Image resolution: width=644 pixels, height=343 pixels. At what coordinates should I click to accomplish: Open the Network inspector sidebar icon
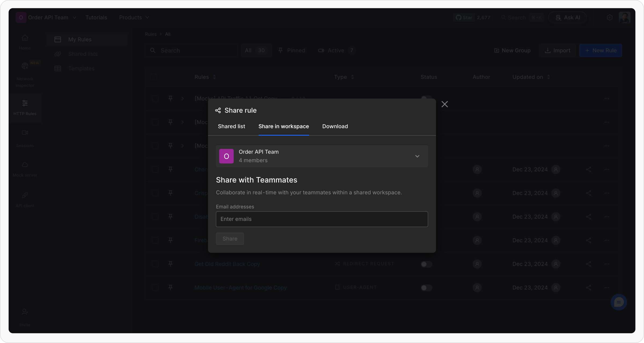pos(25,66)
